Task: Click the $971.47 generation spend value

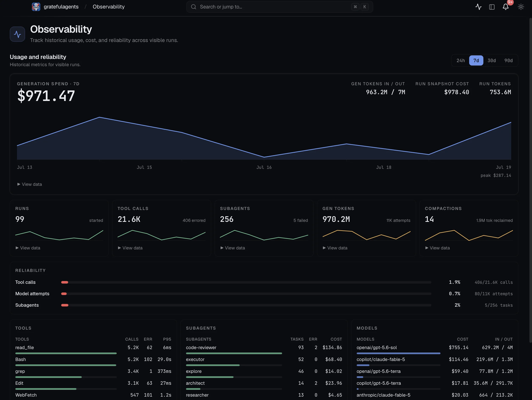Action: click(x=46, y=96)
